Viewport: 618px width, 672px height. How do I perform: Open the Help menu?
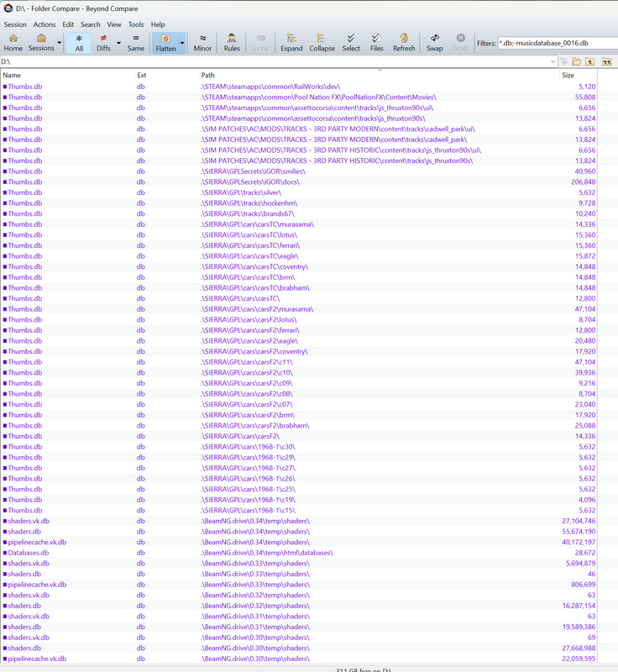[x=158, y=24]
